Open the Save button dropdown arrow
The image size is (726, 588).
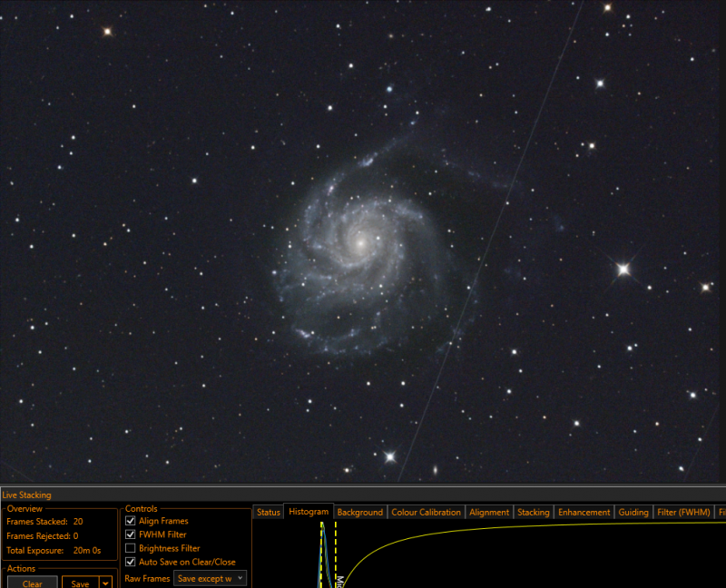click(105, 583)
